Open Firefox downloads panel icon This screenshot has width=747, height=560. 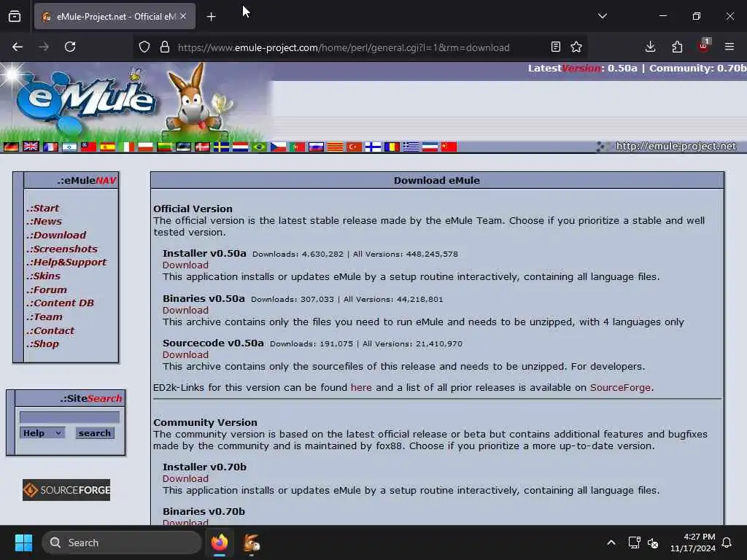tap(650, 47)
